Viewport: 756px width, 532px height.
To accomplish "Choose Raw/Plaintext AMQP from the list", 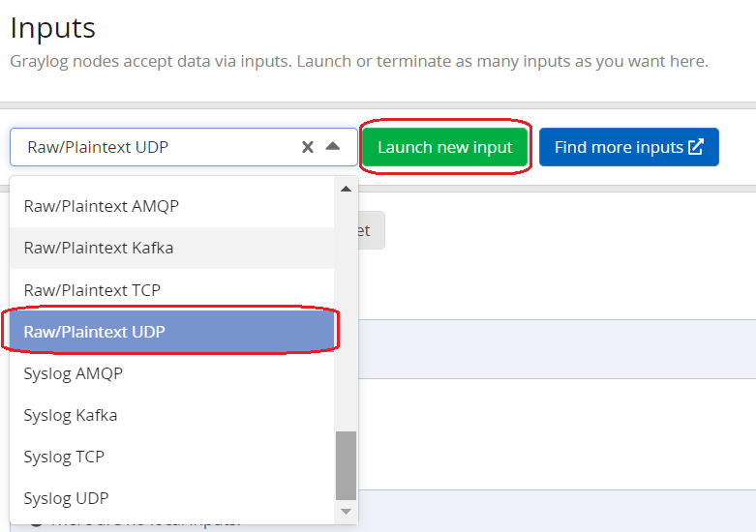I will pyautogui.click(x=171, y=206).
